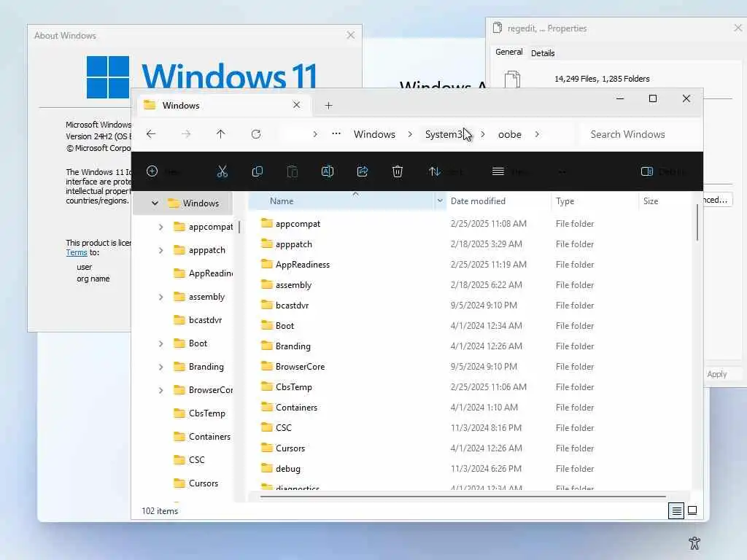Image resolution: width=747 pixels, height=560 pixels.
Task: Select Cursors folder in file list
Action: click(290, 448)
